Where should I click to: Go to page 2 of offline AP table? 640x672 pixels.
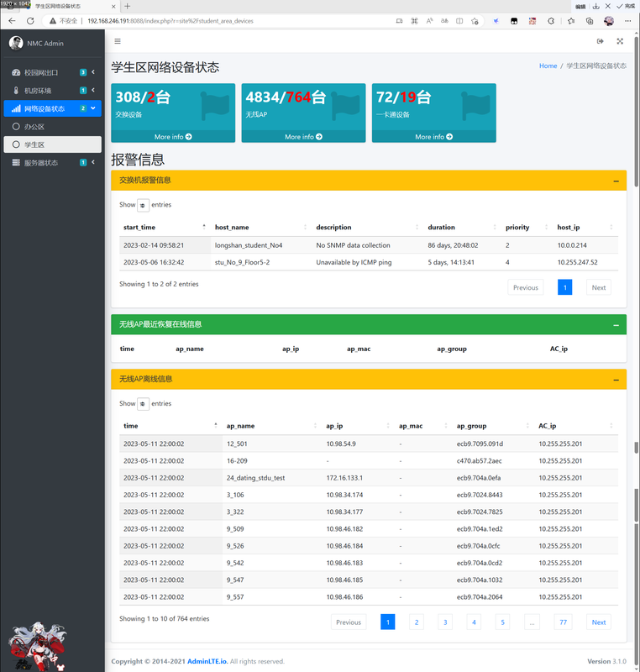(x=417, y=622)
